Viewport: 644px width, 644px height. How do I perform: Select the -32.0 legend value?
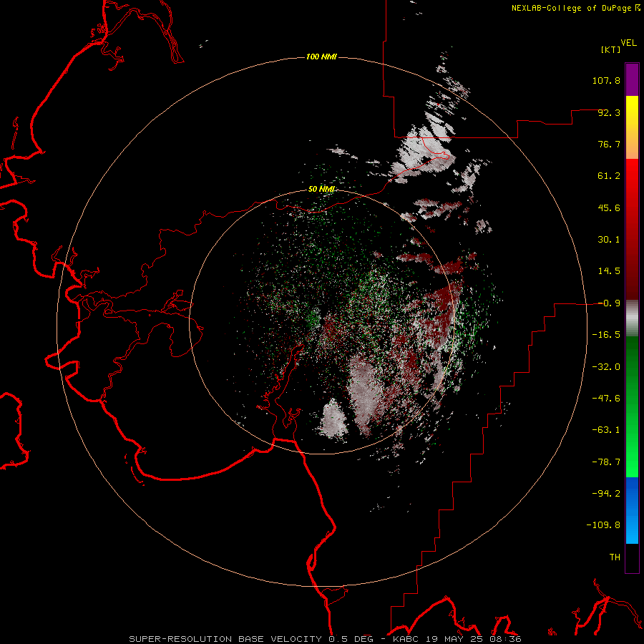click(606, 367)
